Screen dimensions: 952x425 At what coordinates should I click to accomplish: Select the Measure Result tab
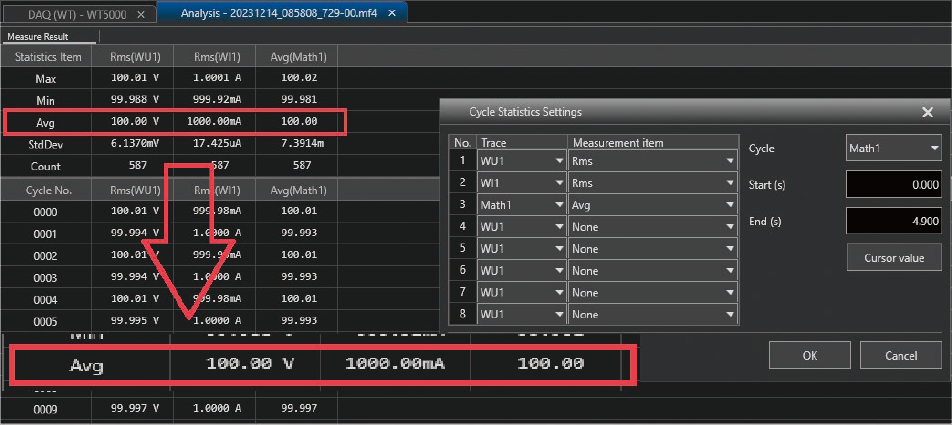36,36
